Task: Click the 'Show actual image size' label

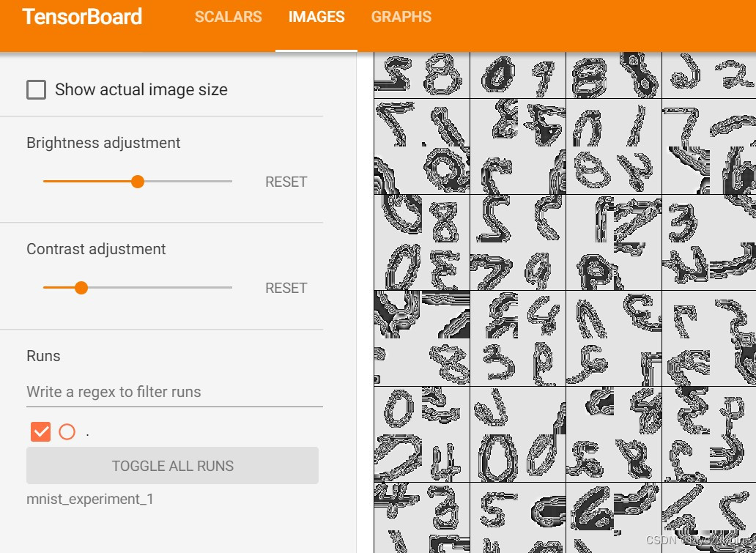Action: 141,89
